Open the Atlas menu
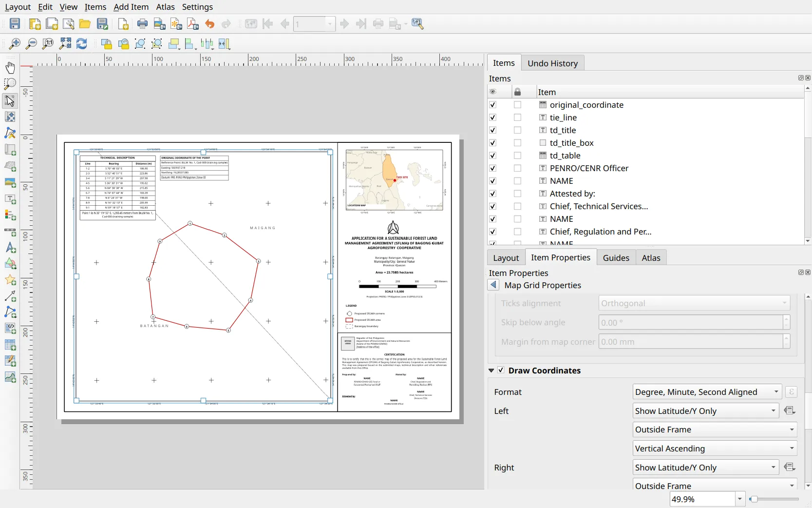 point(165,7)
